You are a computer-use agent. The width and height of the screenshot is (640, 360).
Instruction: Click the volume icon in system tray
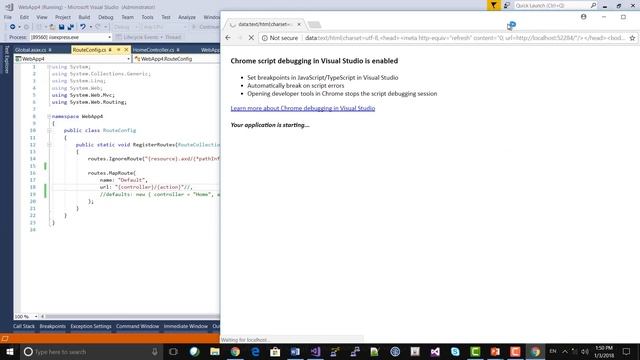click(585, 351)
